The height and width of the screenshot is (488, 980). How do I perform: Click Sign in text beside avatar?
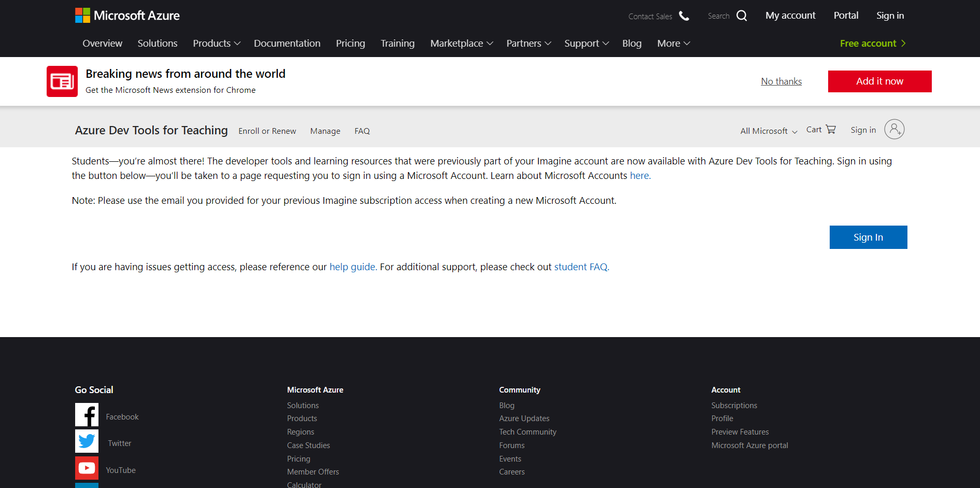point(863,130)
